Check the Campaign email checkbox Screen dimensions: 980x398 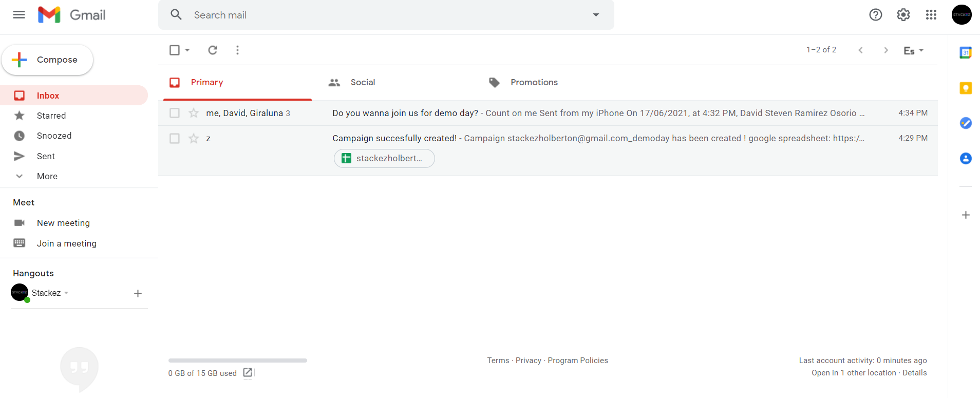[x=175, y=139]
